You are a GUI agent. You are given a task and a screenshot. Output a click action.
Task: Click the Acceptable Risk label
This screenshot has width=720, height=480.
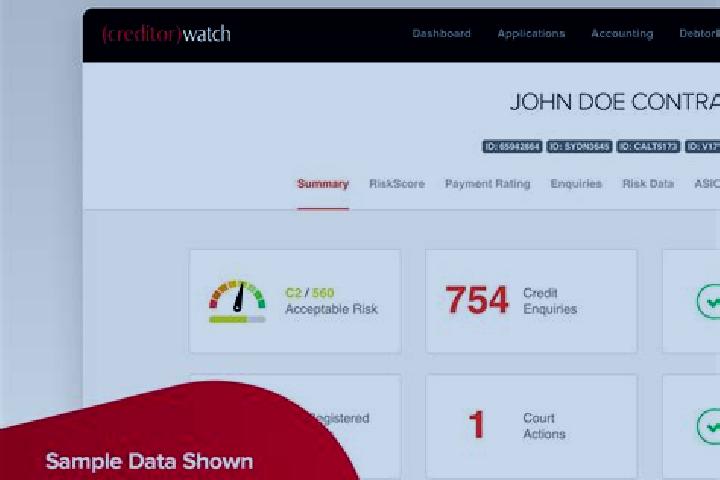[332, 309]
